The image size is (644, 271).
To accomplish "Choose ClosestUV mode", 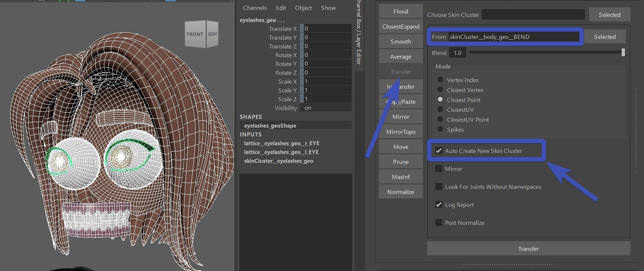I will tap(440, 109).
